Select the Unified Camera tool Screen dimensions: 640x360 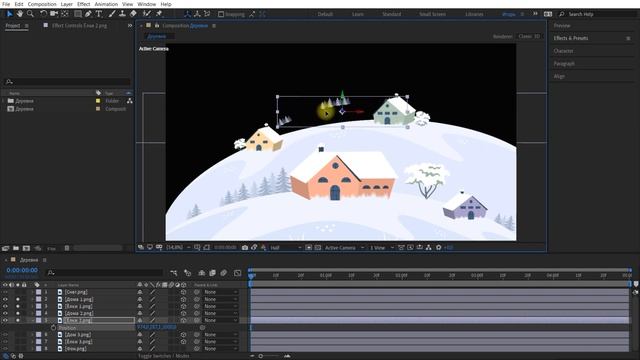[54, 14]
